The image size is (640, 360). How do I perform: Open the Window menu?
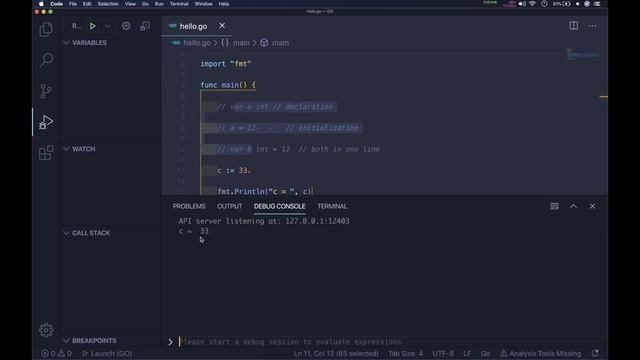203,4
